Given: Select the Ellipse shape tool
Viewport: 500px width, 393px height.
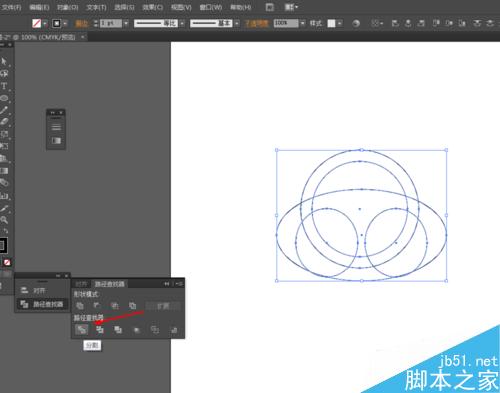Looking at the screenshot, I should 4,98.
